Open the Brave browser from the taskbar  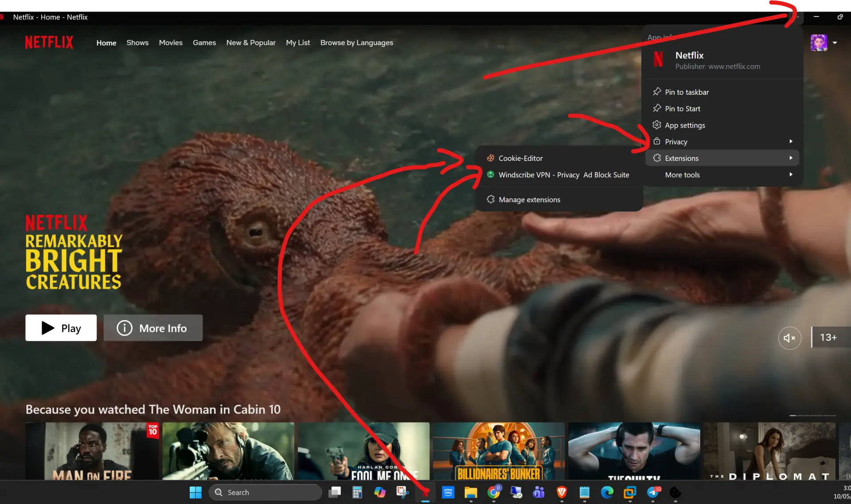(562, 492)
